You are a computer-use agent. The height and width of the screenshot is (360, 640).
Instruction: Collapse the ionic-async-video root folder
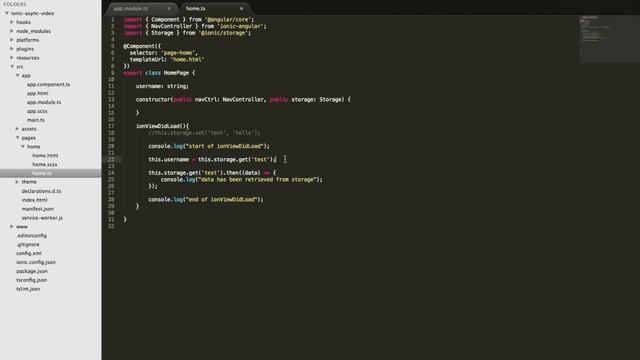pos(7,13)
